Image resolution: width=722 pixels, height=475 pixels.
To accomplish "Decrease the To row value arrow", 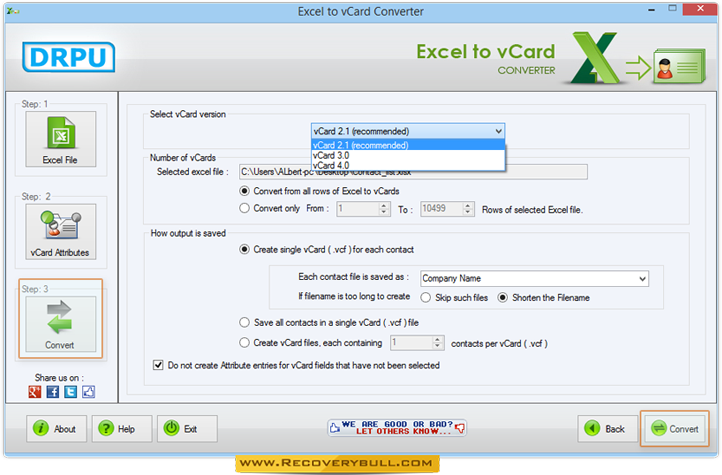I will [x=468, y=213].
